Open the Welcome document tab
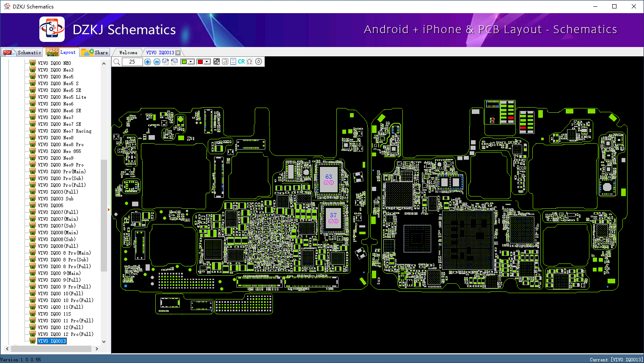The height and width of the screenshot is (363, 644). coord(128,53)
